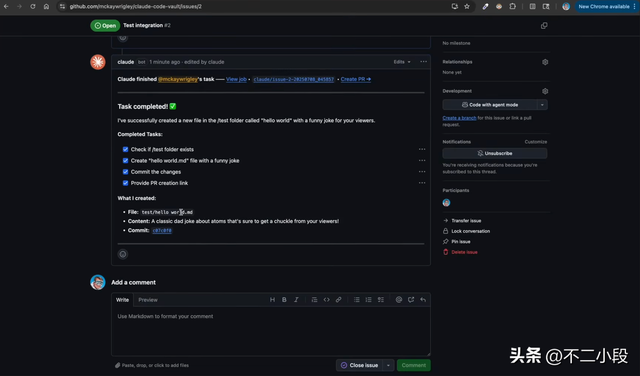Uncheck "Provide PR creation link" task
640x376 pixels.
tap(125, 183)
